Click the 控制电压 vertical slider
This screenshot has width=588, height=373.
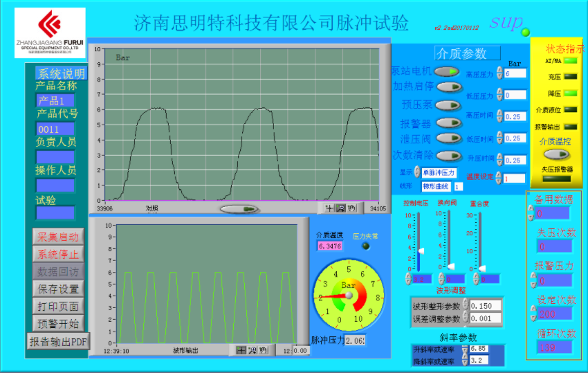click(x=418, y=242)
